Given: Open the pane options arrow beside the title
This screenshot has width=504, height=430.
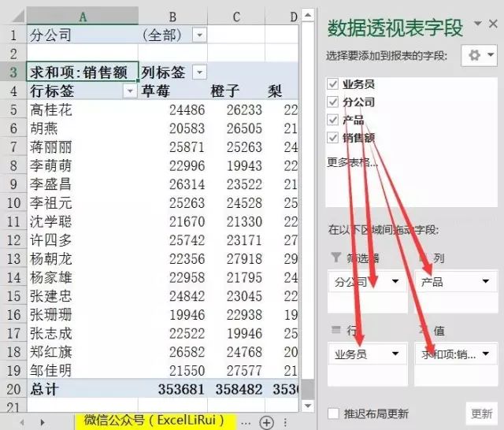Looking at the screenshot, I should coord(478,24).
